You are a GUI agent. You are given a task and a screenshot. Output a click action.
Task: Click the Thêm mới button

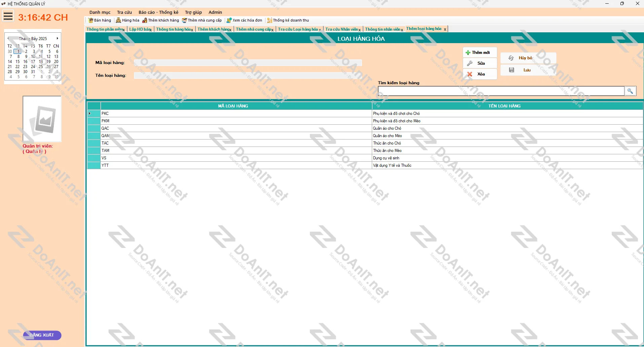[x=480, y=52]
